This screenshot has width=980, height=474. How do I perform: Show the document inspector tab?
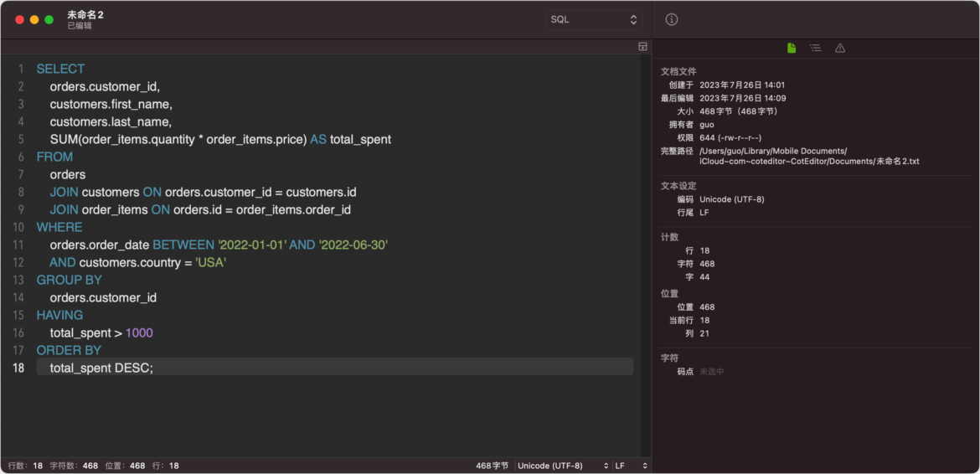click(x=792, y=48)
